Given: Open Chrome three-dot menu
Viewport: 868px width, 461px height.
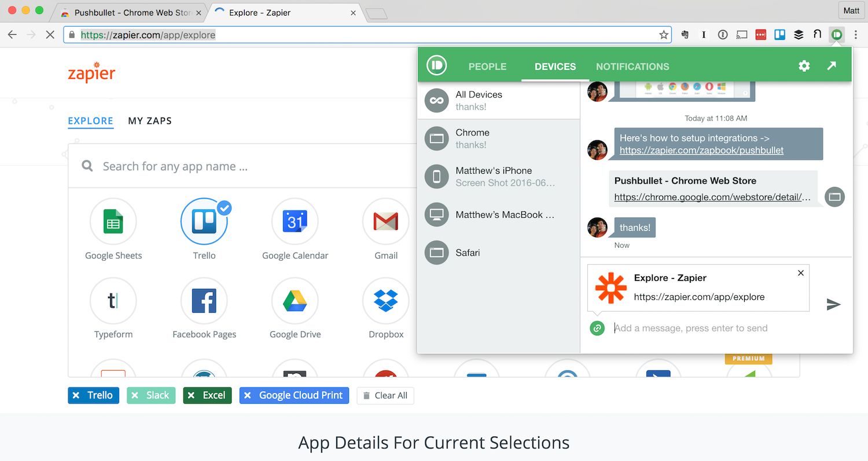Looking at the screenshot, I should pyautogui.click(x=856, y=35).
